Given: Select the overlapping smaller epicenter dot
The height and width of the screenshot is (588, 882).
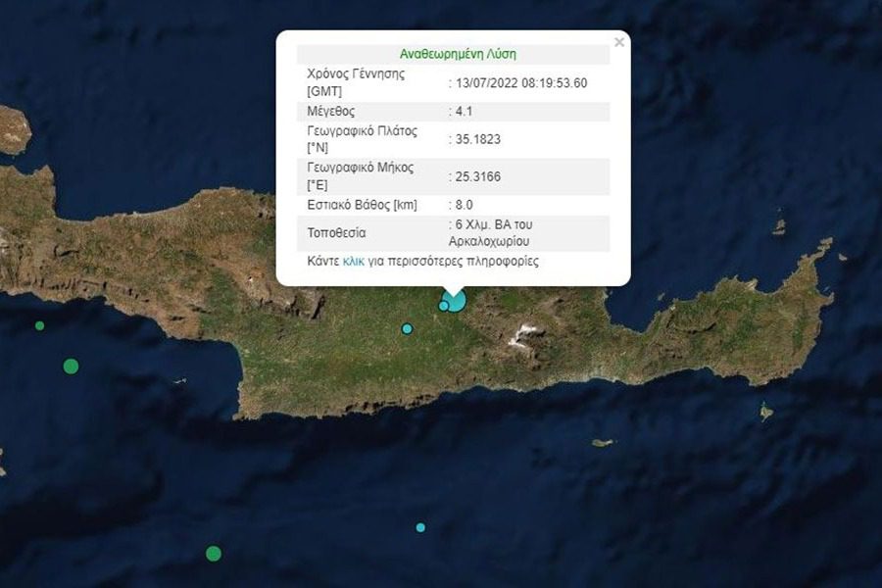Looking at the screenshot, I should tap(444, 306).
